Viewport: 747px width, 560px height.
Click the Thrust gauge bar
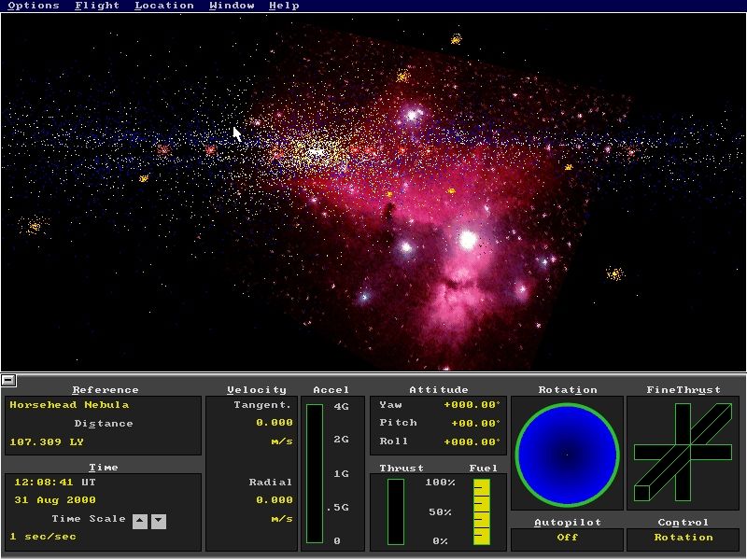coord(396,509)
